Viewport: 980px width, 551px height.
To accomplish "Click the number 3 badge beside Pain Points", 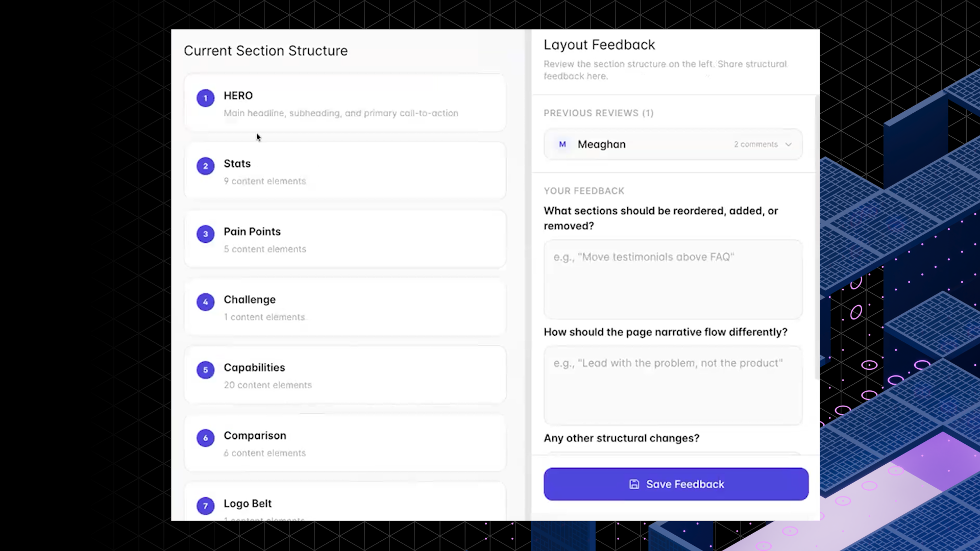I will (x=205, y=234).
